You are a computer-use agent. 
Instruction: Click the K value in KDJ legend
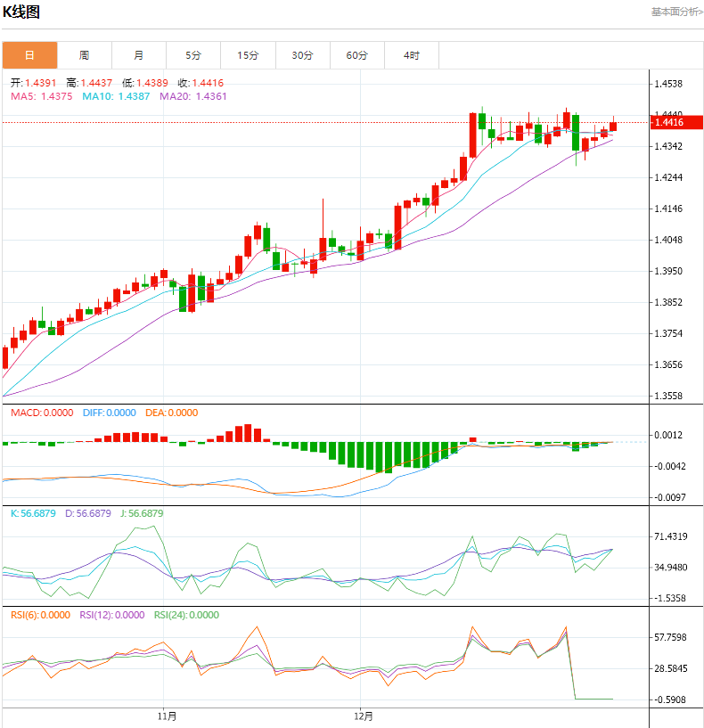click(32, 513)
